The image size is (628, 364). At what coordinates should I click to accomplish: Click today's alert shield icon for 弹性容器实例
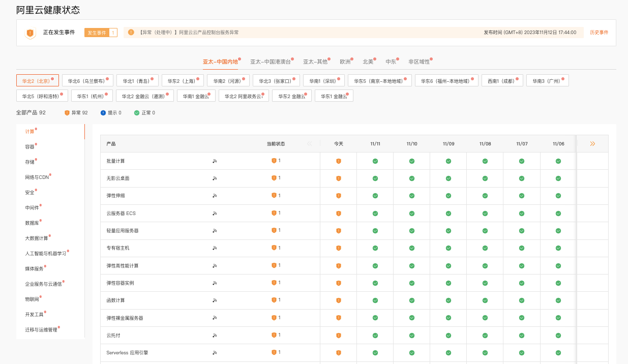(x=339, y=283)
